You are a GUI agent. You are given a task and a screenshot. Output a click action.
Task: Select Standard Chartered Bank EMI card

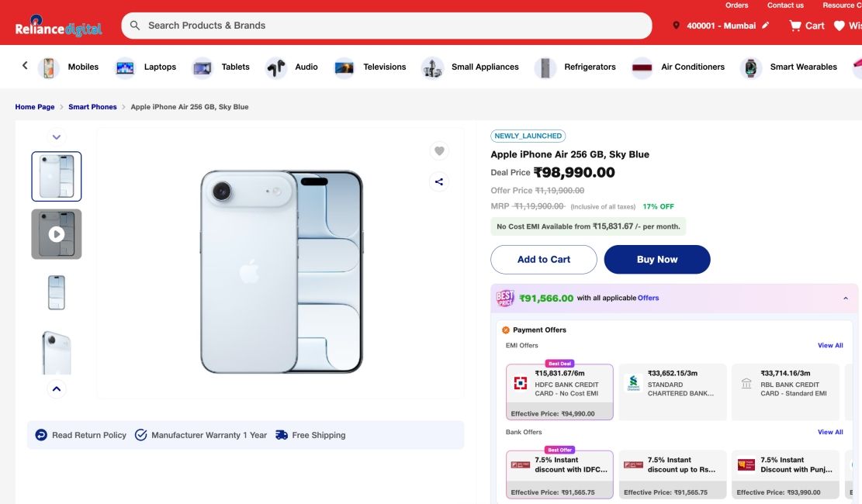(673, 392)
